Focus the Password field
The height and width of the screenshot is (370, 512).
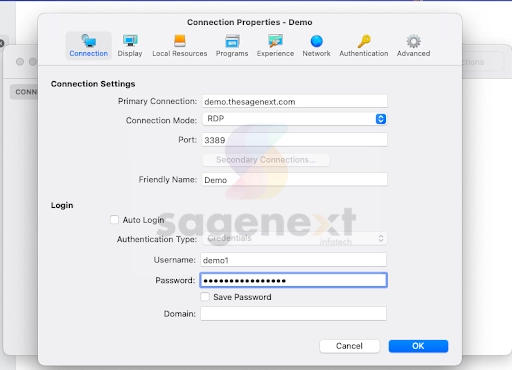[x=293, y=280]
